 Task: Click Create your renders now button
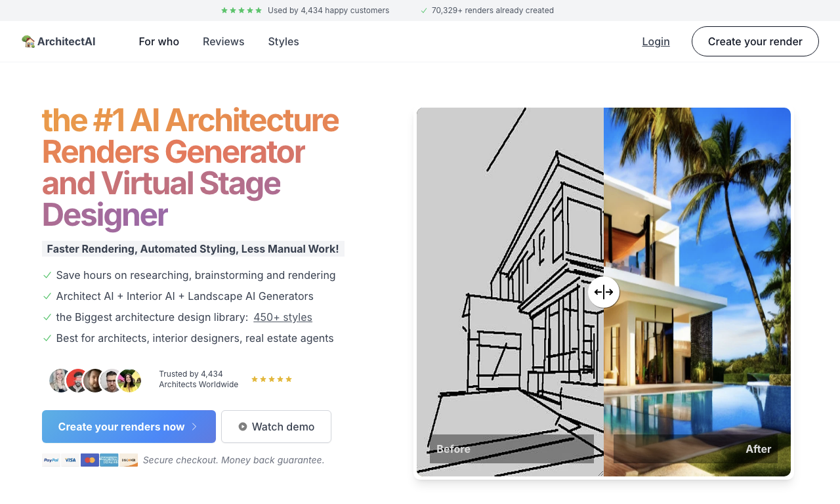click(129, 427)
